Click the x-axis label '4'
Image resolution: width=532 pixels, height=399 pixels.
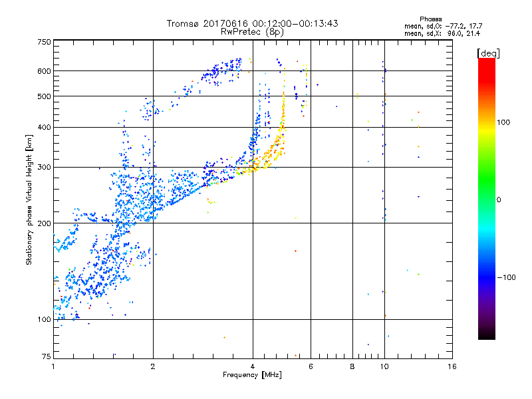coord(253,366)
